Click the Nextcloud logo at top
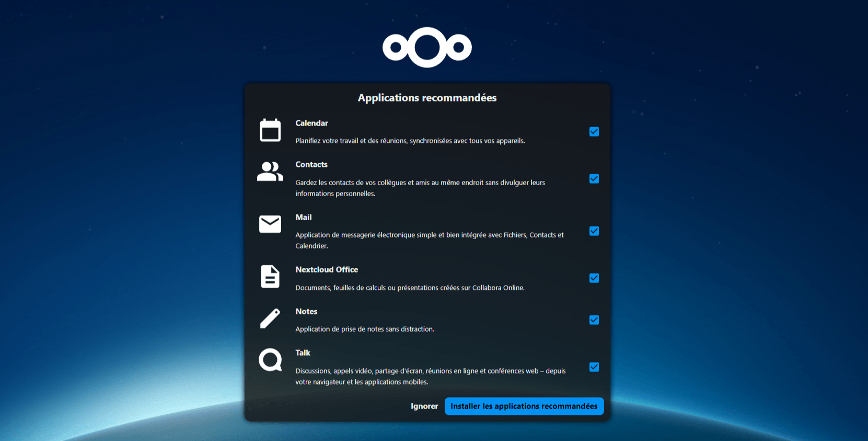 [x=427, y=48]
